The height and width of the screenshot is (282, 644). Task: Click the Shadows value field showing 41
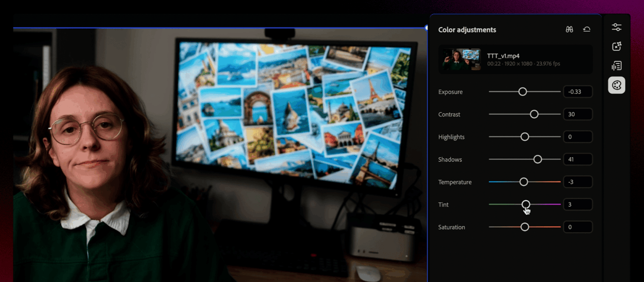point(578,159)
